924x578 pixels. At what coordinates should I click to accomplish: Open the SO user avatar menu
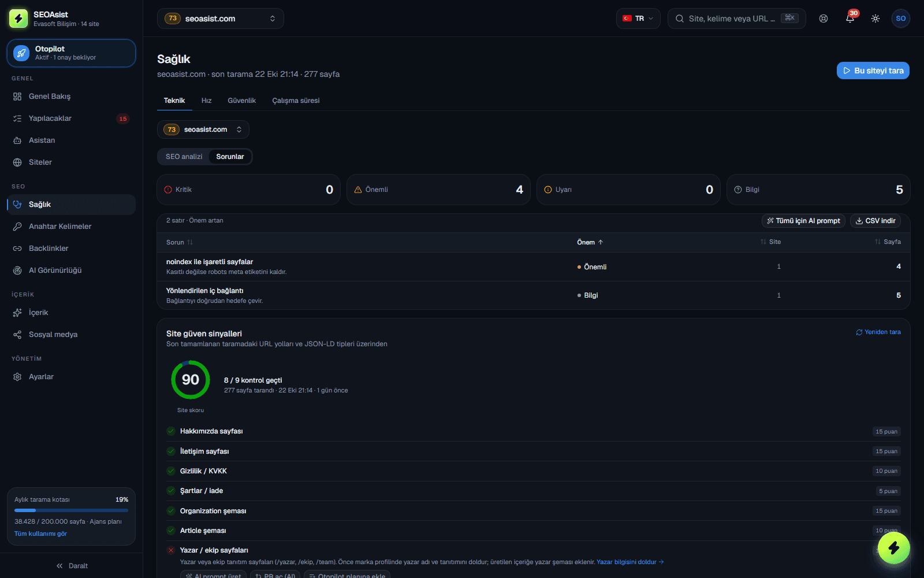tap(901, 18)
